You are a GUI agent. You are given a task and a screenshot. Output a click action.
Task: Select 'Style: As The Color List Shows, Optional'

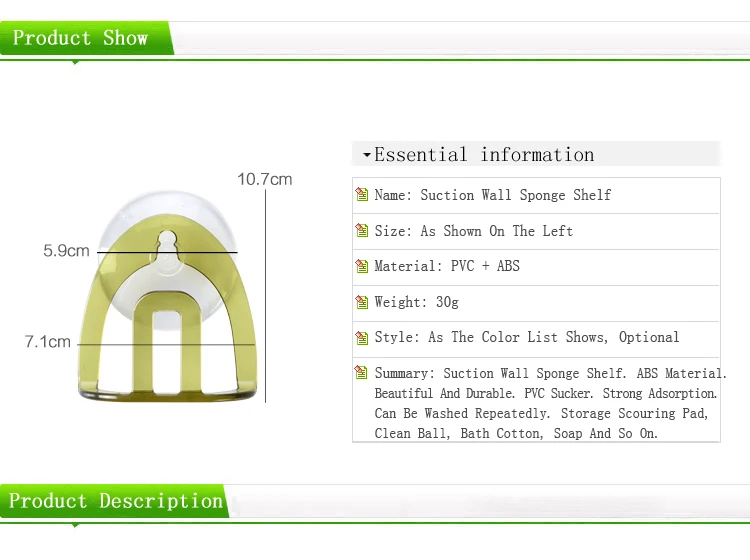coord(527,337)
